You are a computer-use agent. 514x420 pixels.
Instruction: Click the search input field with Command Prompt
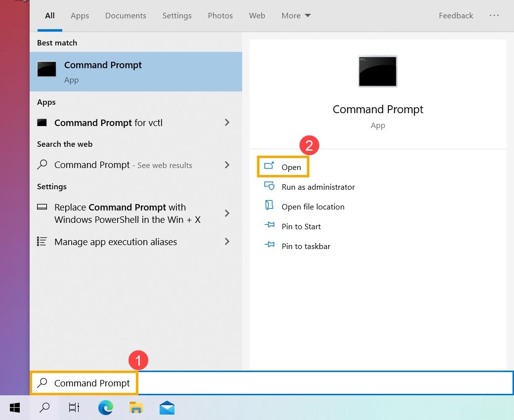(271, 382)
